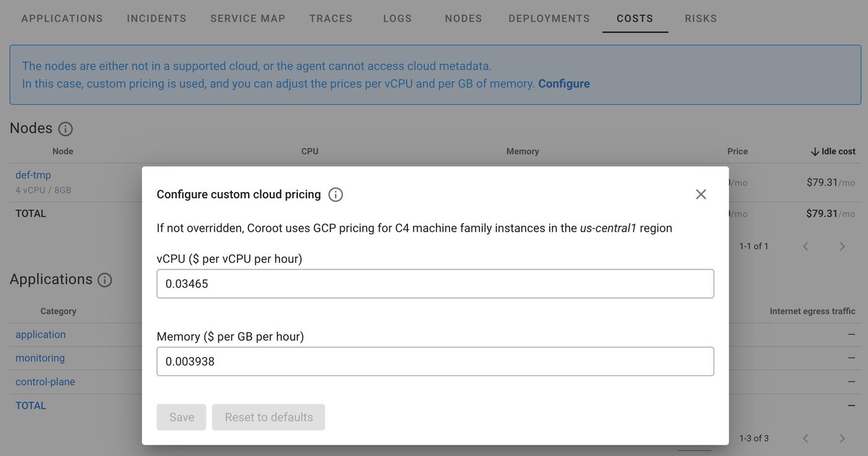
Task: Dismiss the pricing dialog with the X
Action: pos(701,194)
